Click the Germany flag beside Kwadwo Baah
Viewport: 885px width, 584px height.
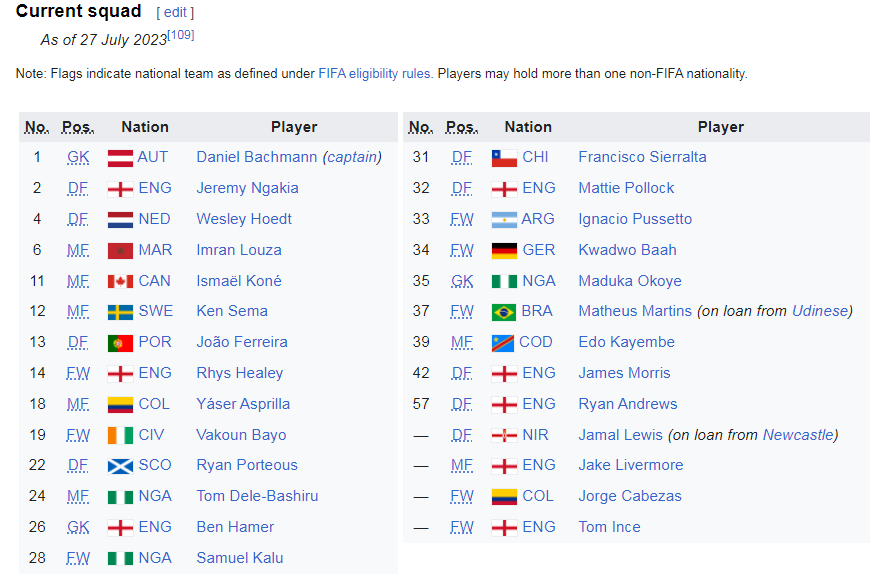[x=504, y=250]
